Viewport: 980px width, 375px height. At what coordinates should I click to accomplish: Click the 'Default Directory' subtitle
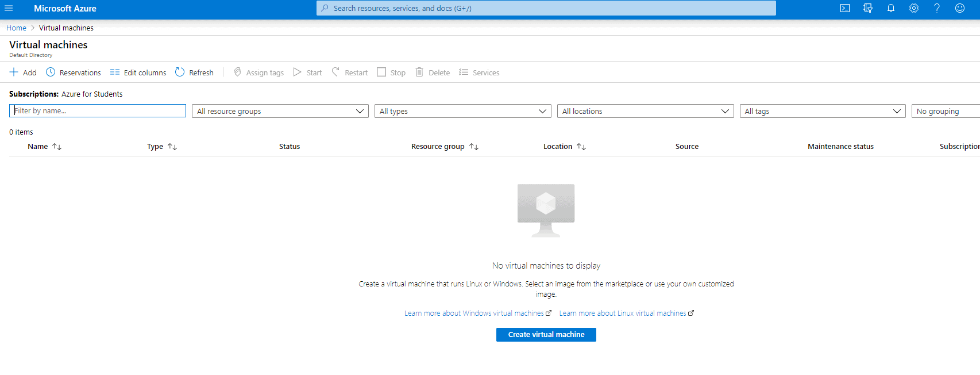[30, 55]
